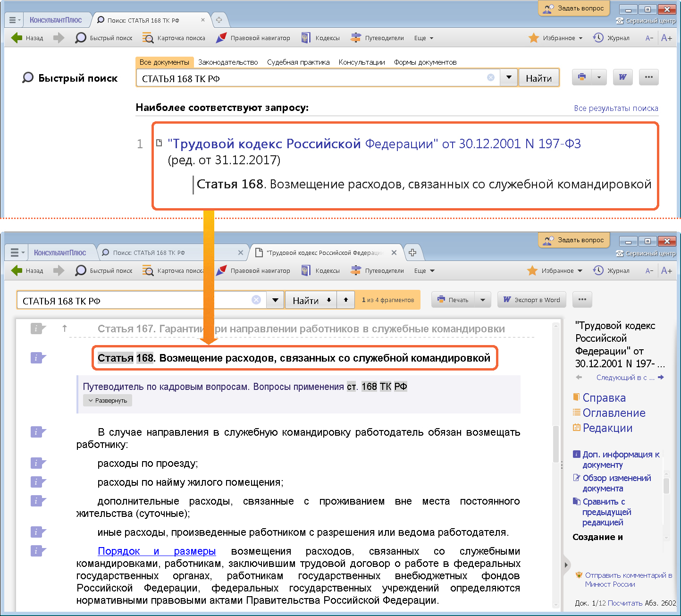
Task: Click the info flag next to Статья 168
Action: pyautogui.click(x=38, y=358)
